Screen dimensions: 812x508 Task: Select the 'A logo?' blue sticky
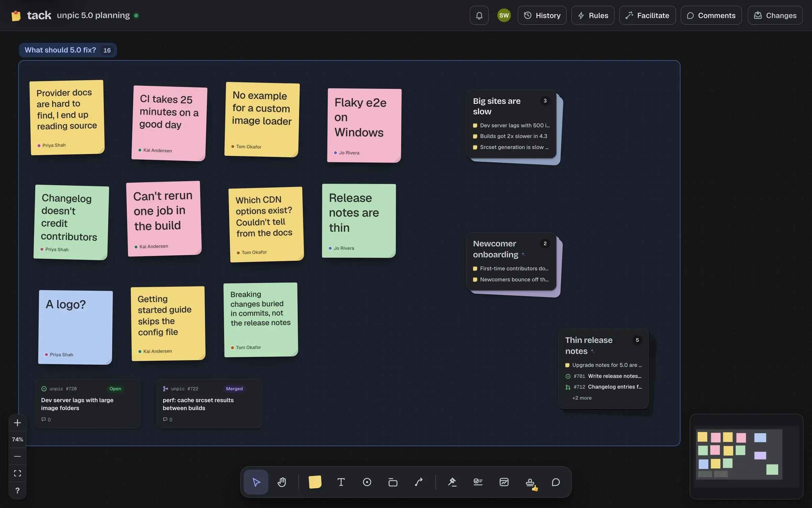coord(75,327)
